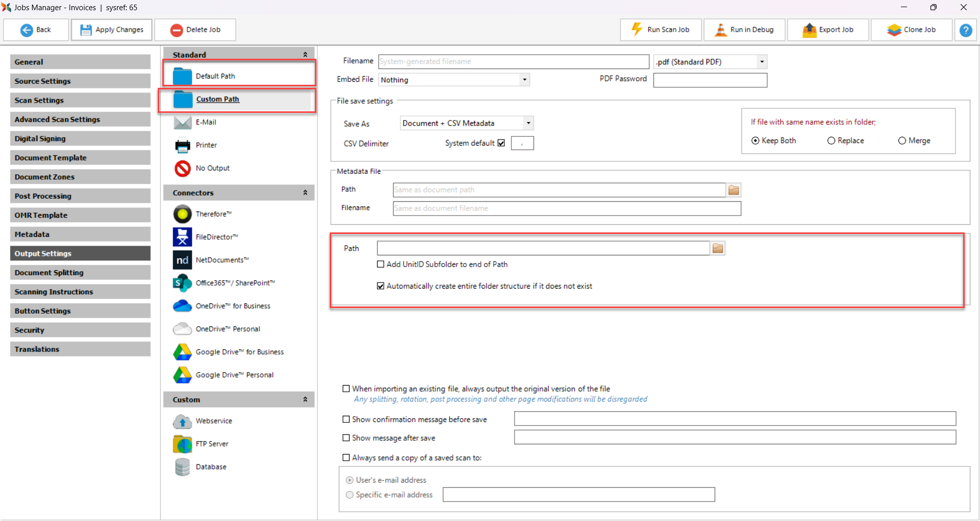Select the Default Path folder icon
980x521 pixels.
(x=182, y=76)
